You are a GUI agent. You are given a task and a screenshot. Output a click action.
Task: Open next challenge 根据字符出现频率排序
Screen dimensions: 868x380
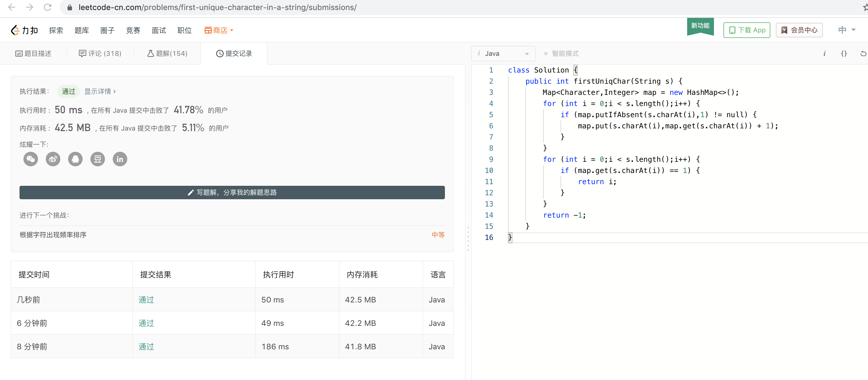(53, 235)
